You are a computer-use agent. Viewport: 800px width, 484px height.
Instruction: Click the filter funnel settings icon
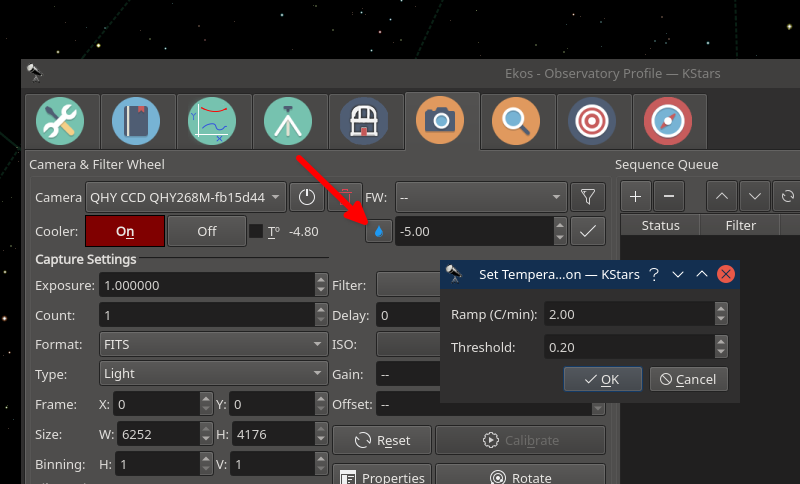point(588,197)
